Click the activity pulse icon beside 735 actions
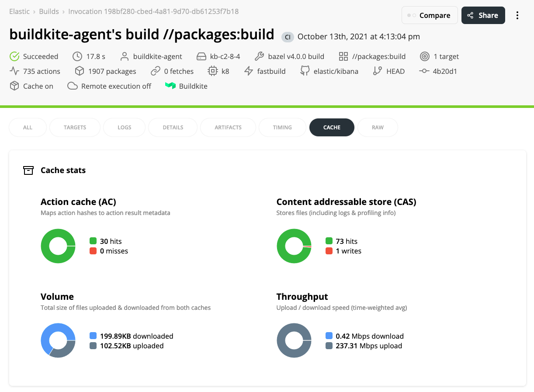Viewport: 534px width, 392px height. coord(14,71)
